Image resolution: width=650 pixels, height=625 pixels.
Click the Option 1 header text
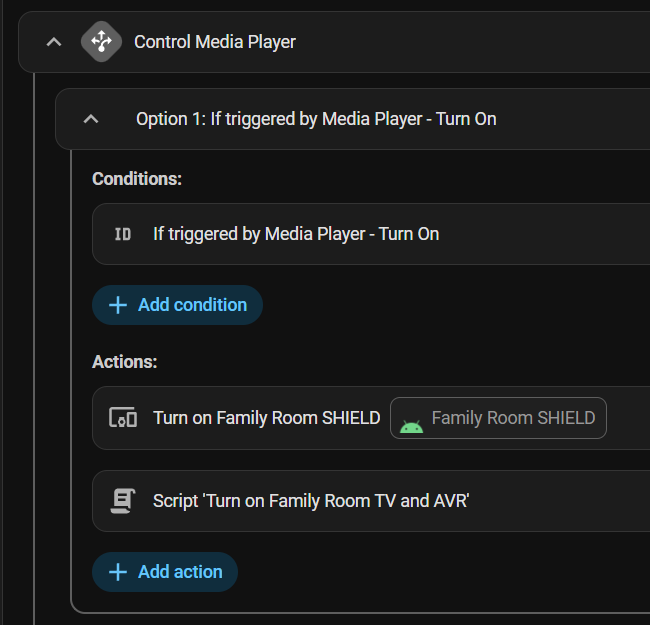tap(316, 119)
